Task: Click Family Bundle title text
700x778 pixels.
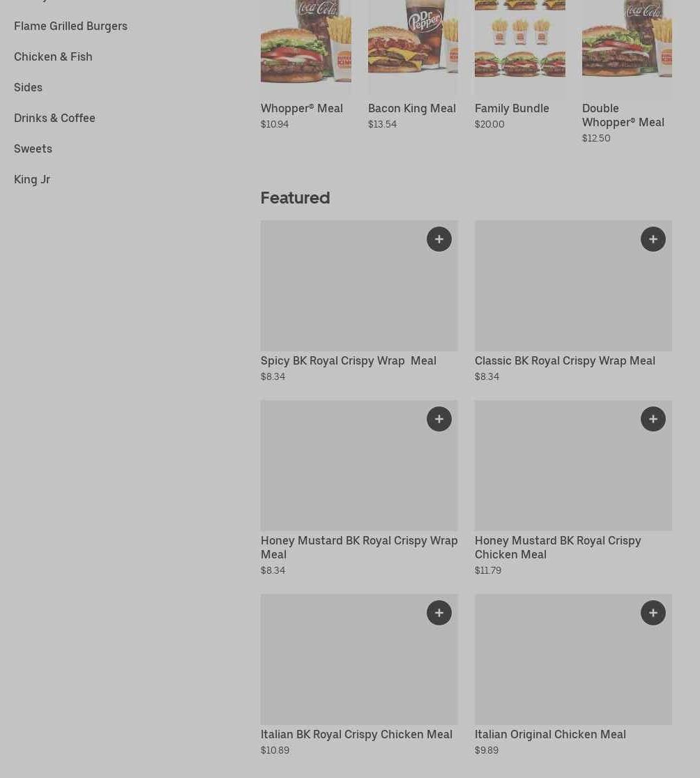Action: [x=512, y=108]
